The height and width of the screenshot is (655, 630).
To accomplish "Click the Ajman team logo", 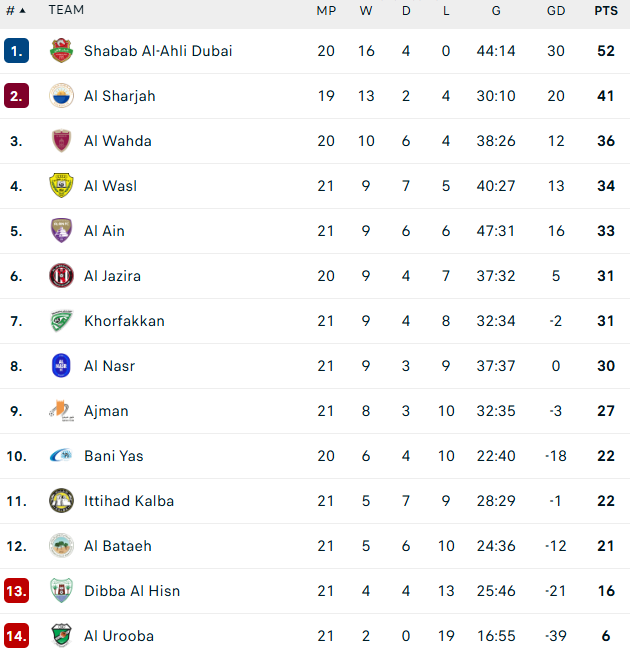I will 61,411.
